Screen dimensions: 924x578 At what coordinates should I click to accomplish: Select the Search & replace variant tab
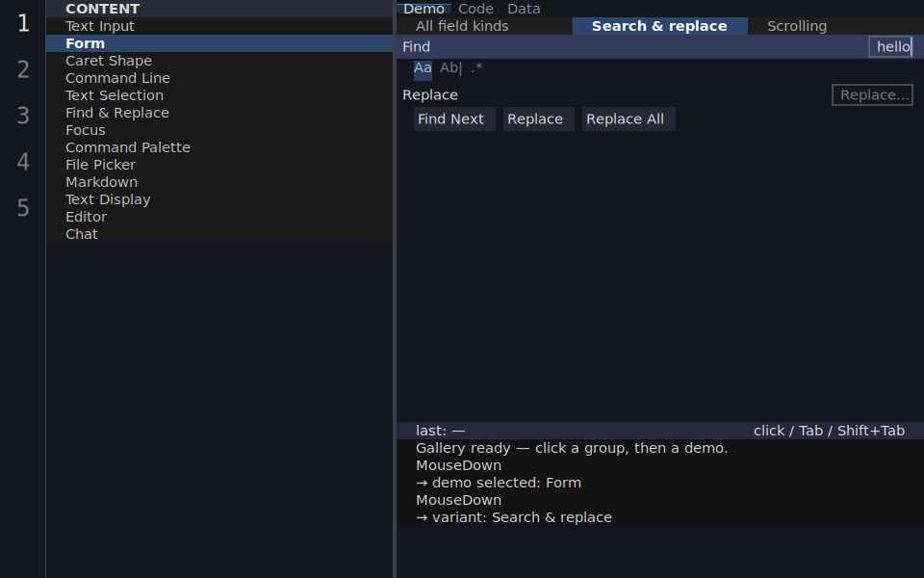pos(659,26)
